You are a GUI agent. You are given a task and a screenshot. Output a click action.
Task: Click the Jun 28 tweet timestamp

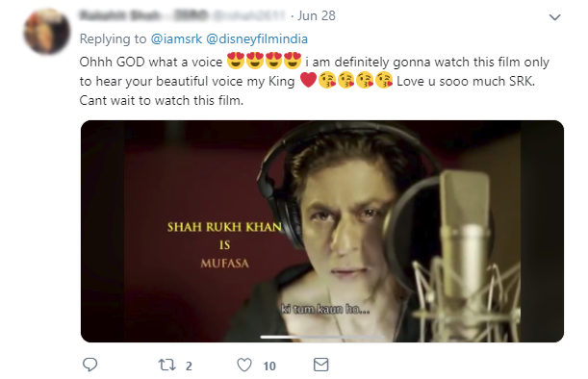tap(317, 15)
